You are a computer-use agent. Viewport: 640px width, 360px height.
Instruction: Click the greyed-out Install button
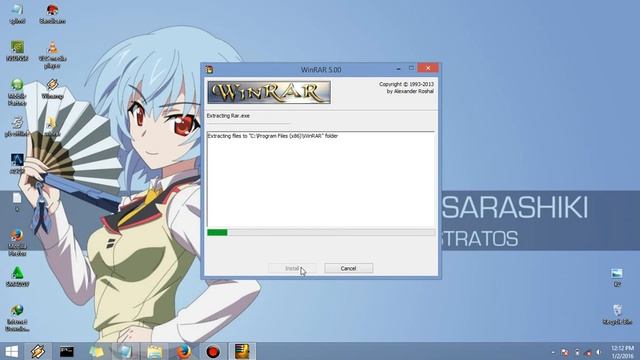point(292,268)
